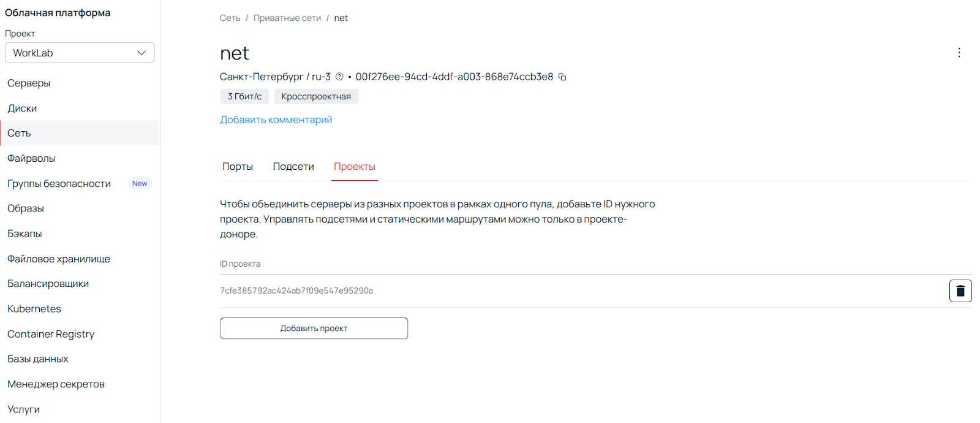Open Балансировщики in the sidebar
This screenshot has height=423, width=980.
point(80,284)
